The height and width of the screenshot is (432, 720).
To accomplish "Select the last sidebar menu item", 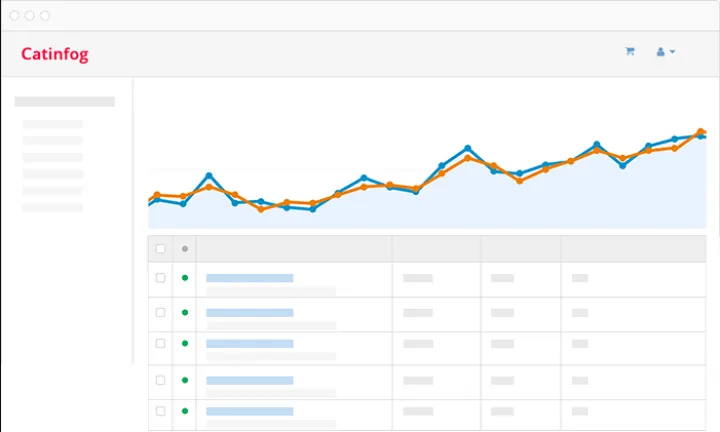I will pyautogui.click(x=52, y=208).
